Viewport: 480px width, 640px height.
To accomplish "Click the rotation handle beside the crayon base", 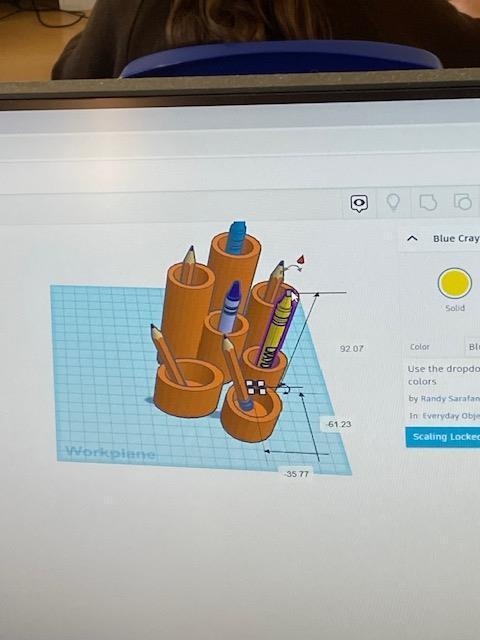I will click(x=284, y=388).
